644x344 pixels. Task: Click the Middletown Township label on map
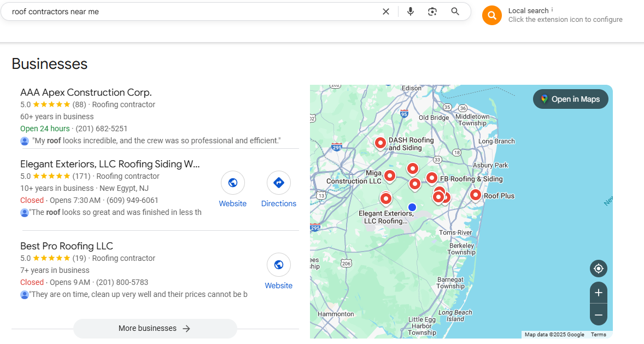point(472,120)
